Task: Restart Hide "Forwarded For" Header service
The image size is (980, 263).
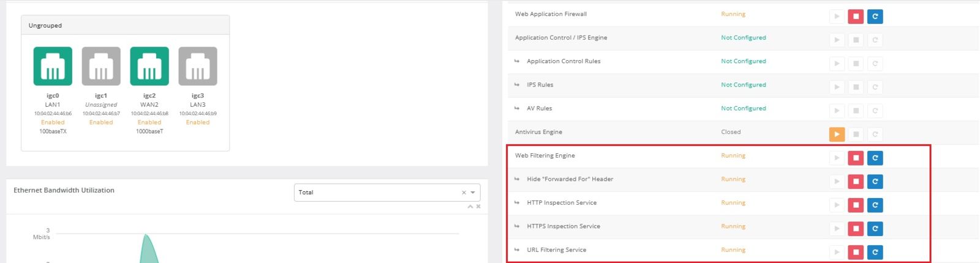Action: (x=875, y=181)
